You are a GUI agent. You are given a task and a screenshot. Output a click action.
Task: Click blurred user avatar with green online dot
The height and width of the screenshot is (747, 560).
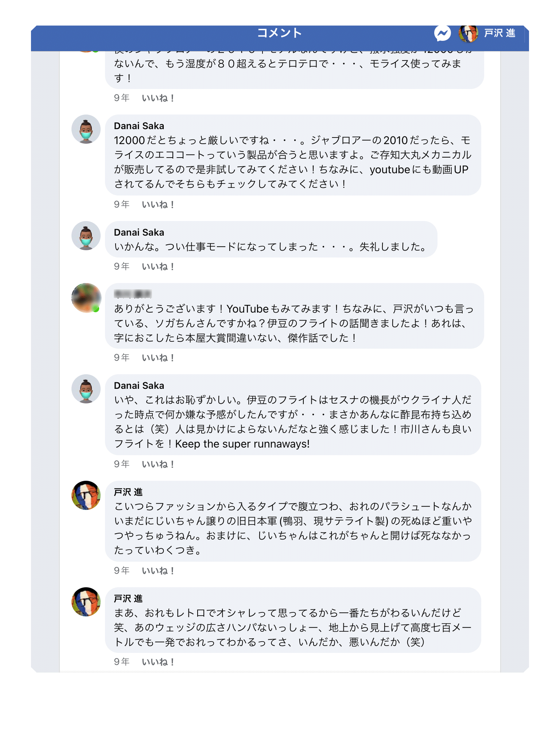tap(86, 298)
